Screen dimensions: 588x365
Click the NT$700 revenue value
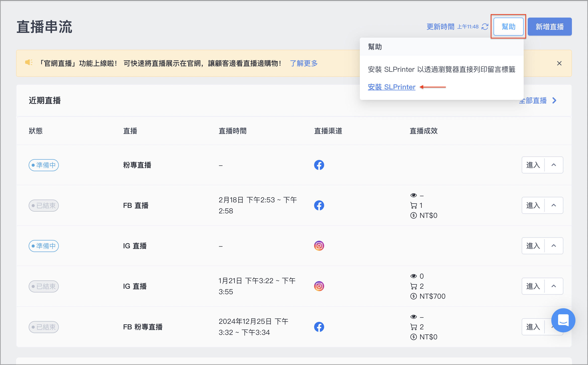(432, 296)
